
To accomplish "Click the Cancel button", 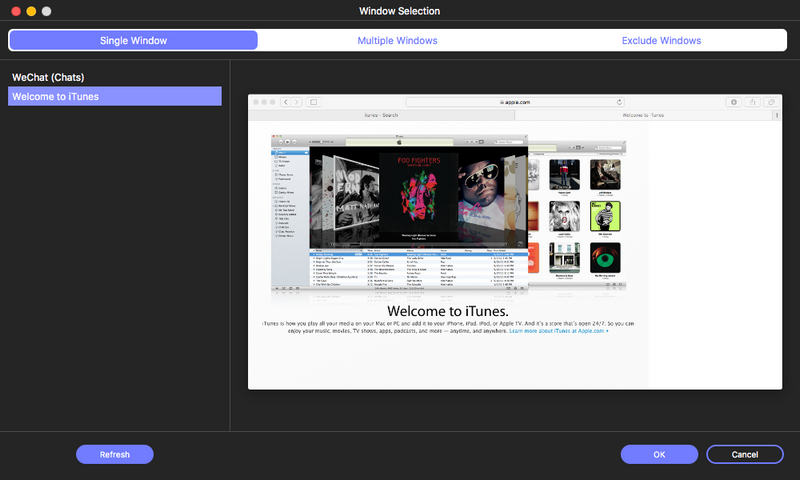I will click(x=745, y=454).
